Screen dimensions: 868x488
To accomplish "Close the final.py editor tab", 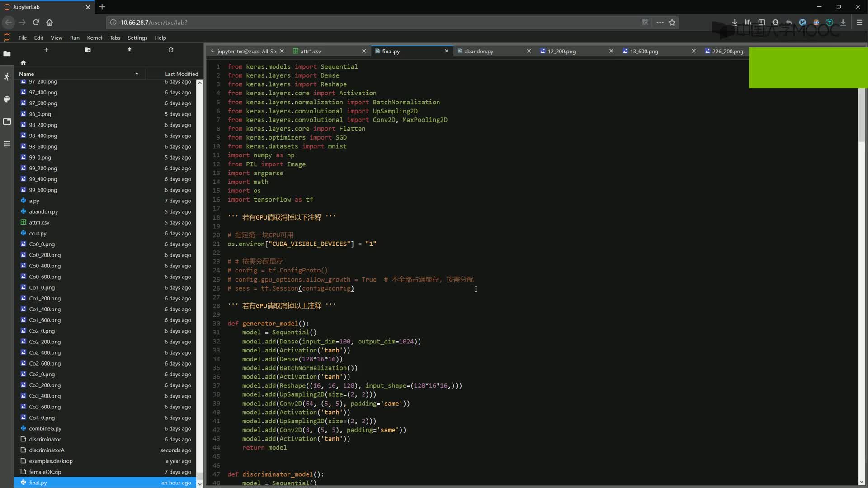I will pos(446,51).
